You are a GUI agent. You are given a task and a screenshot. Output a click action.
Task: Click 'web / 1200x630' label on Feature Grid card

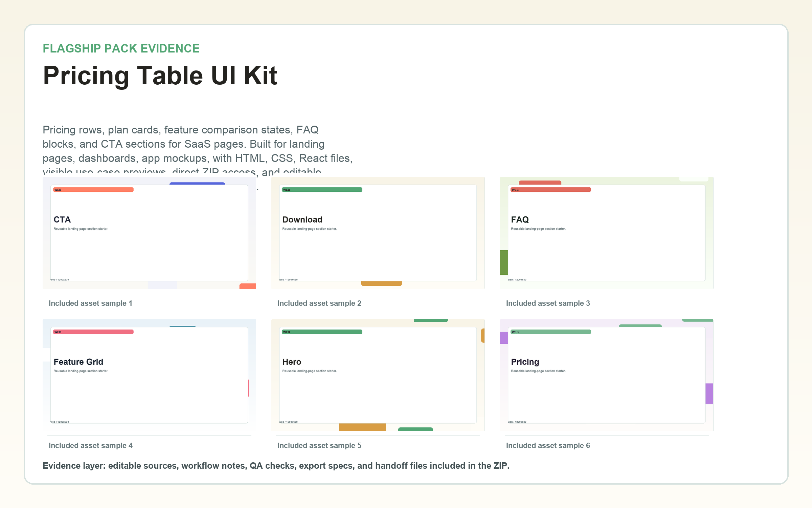[x=60, y=422]
